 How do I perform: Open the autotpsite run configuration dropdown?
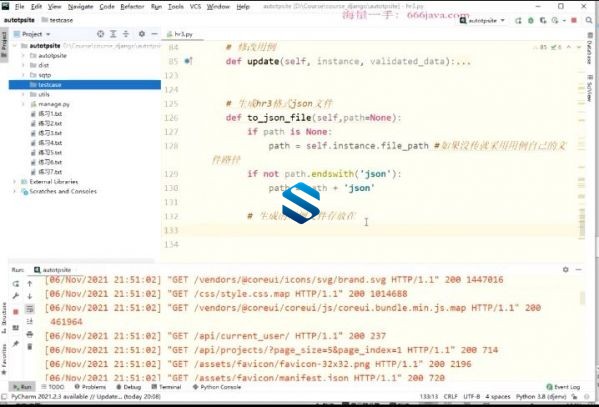tap(482, 20)
